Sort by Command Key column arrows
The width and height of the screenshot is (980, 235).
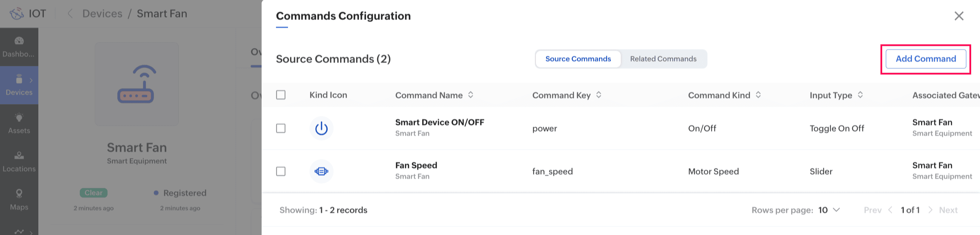(x=599, y=95)
